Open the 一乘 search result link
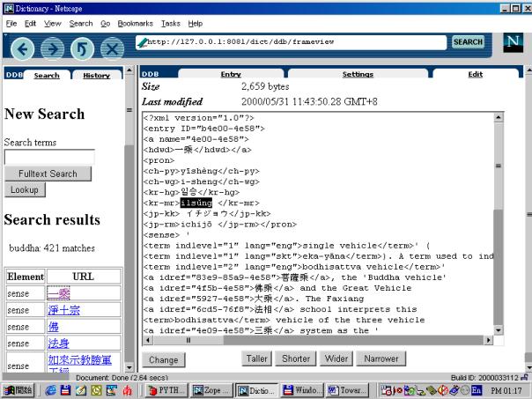 tap(59, 293)
